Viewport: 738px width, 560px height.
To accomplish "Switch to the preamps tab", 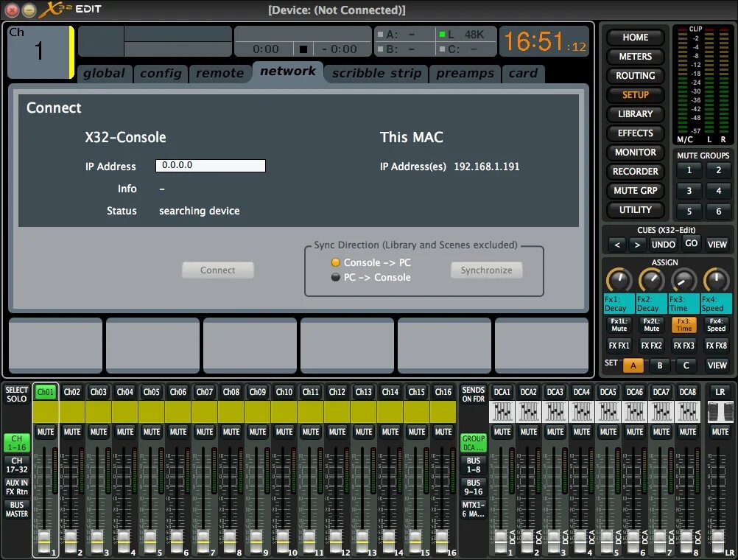I will click(x=465, y=74).
